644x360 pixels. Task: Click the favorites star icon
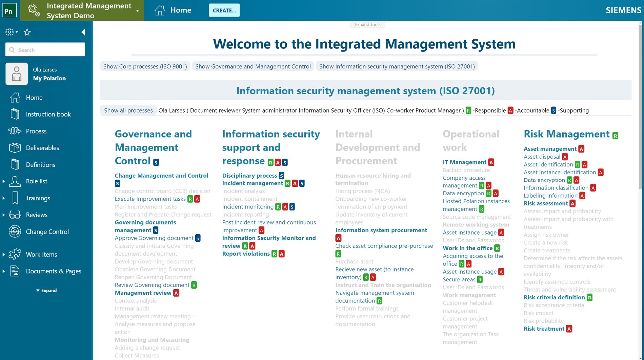27,32
